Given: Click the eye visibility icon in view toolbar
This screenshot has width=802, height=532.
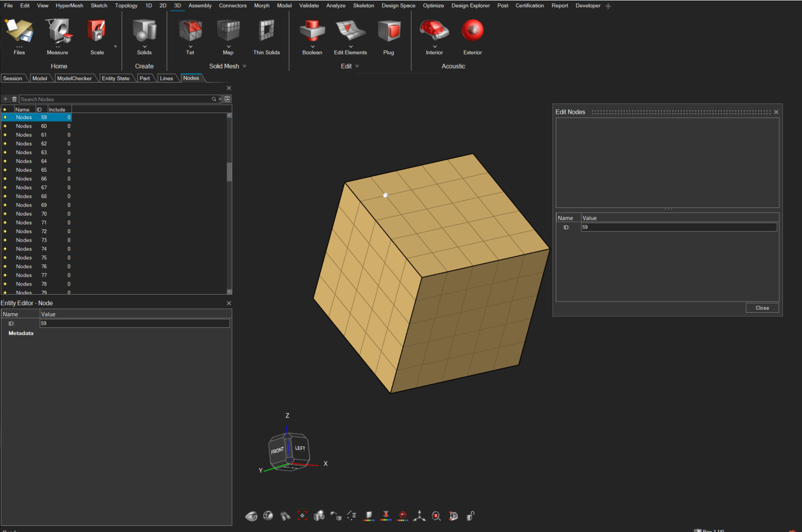Looking at the screenshot, I should click(x=251, y=516).
